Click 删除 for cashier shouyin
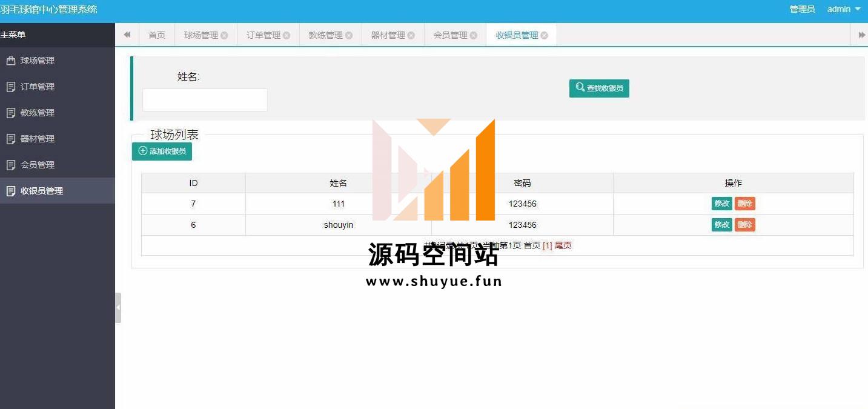The height and width of the screenshot is (409, 868). [x=745, y=225]
